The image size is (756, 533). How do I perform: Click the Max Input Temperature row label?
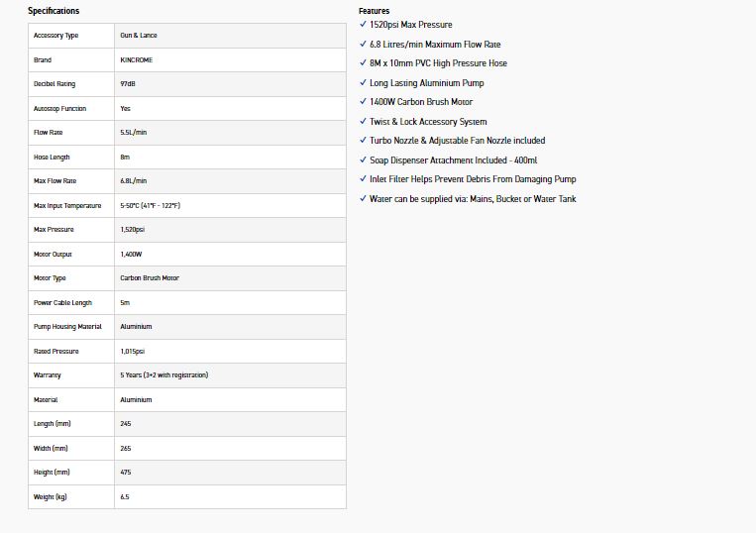pos(67,205)
